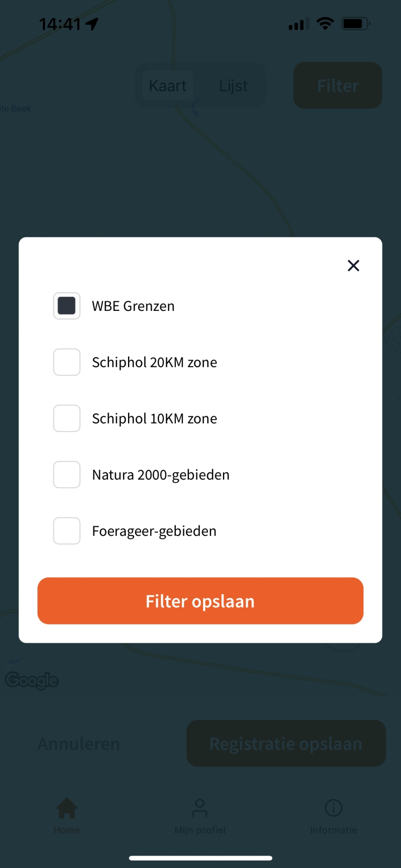Toggle the Foerageer-gebieden checkbox
Viewport: 401px width, 868px height.
coord(67,531)
